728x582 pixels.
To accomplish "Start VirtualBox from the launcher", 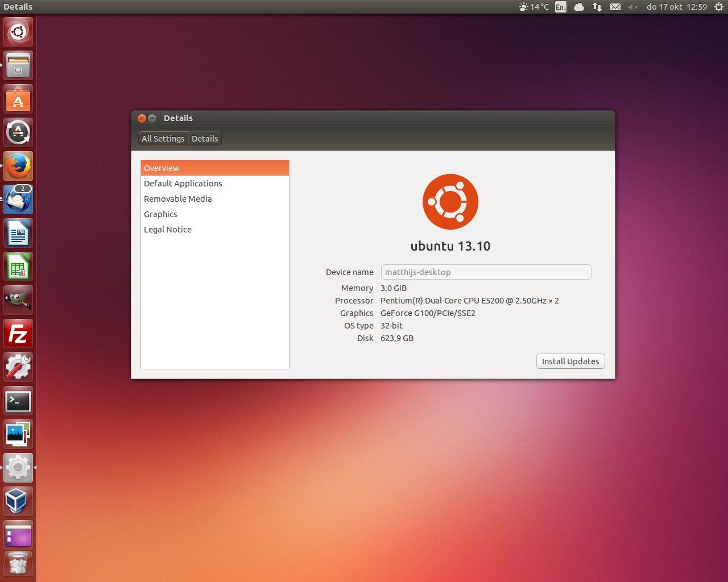I will click(x=18, y=501).
